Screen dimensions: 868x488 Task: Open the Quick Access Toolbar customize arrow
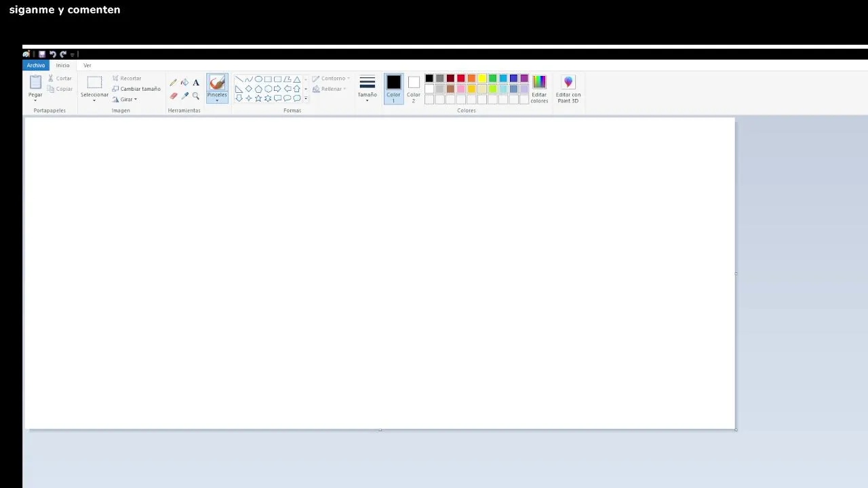72,55
